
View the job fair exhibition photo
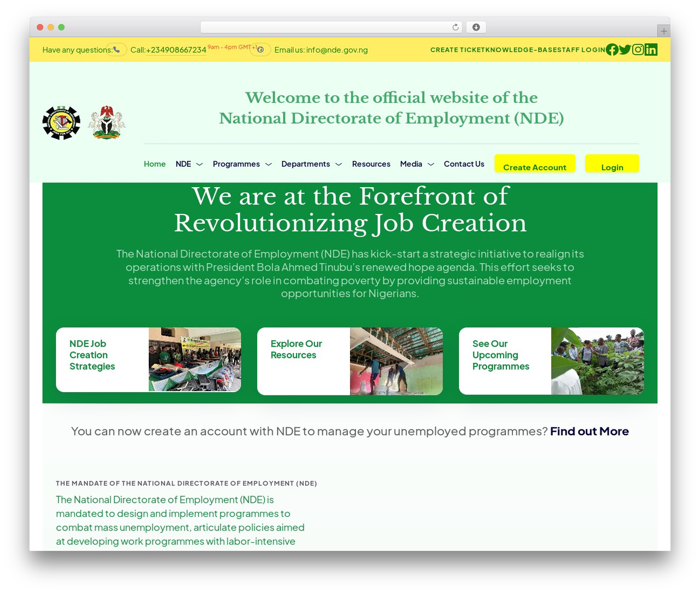195,359
